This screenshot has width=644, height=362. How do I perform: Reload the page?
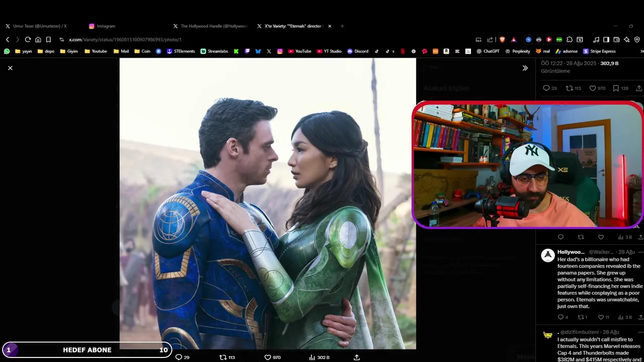click(x=28, y=39)
